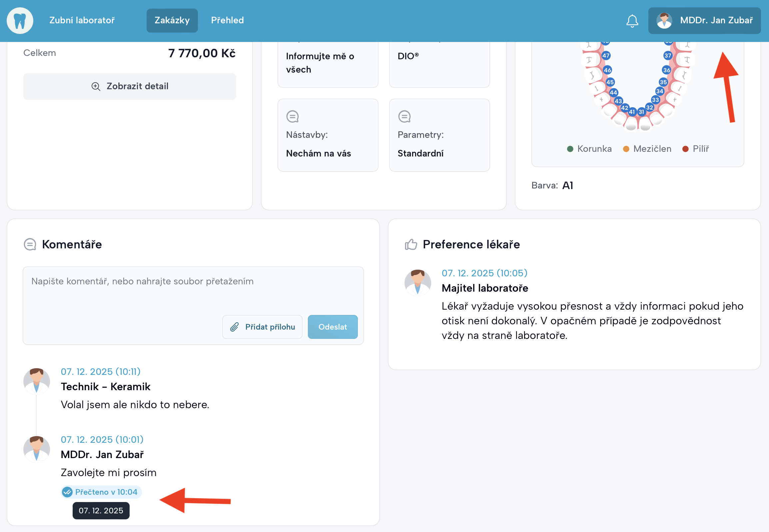This screenshot has height=532, width=769.
Task: Click the tooth logo icon
Action: [x=20, y=21]
